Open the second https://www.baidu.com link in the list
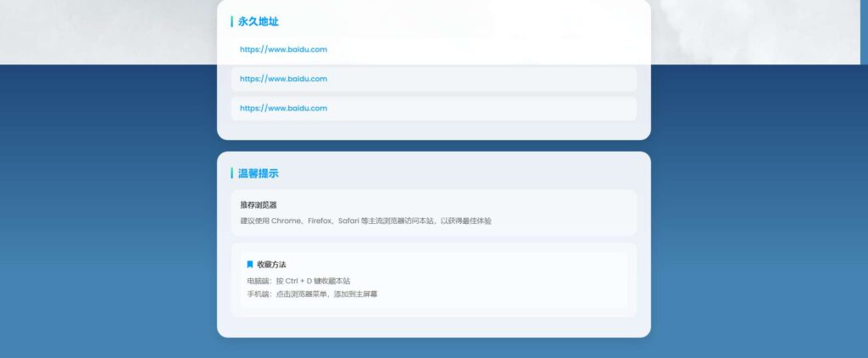 283,79
